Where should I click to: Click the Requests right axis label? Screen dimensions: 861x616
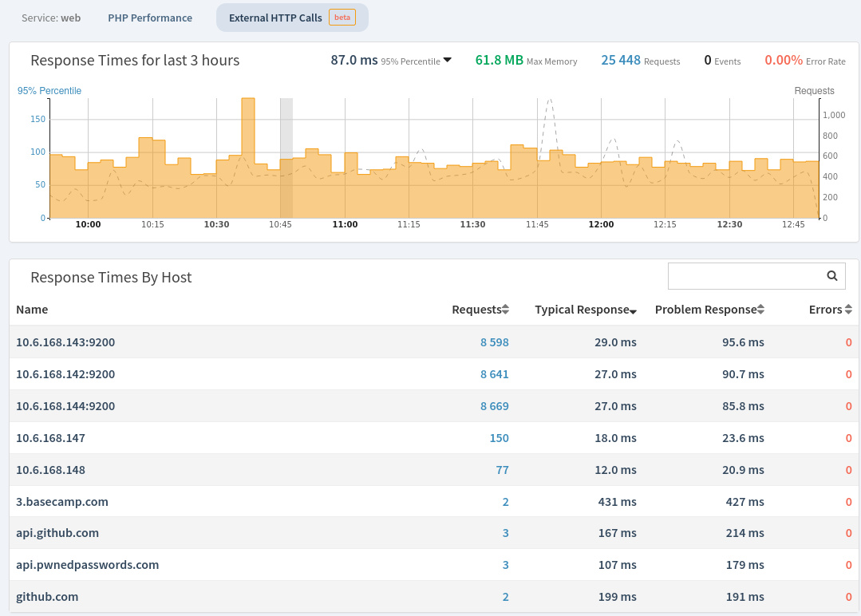(x=815, y=91)
